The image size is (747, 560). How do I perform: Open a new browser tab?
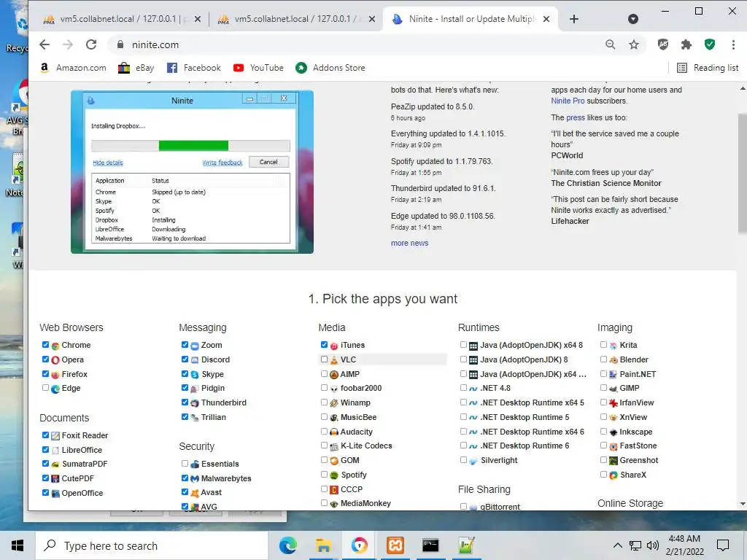574,19
